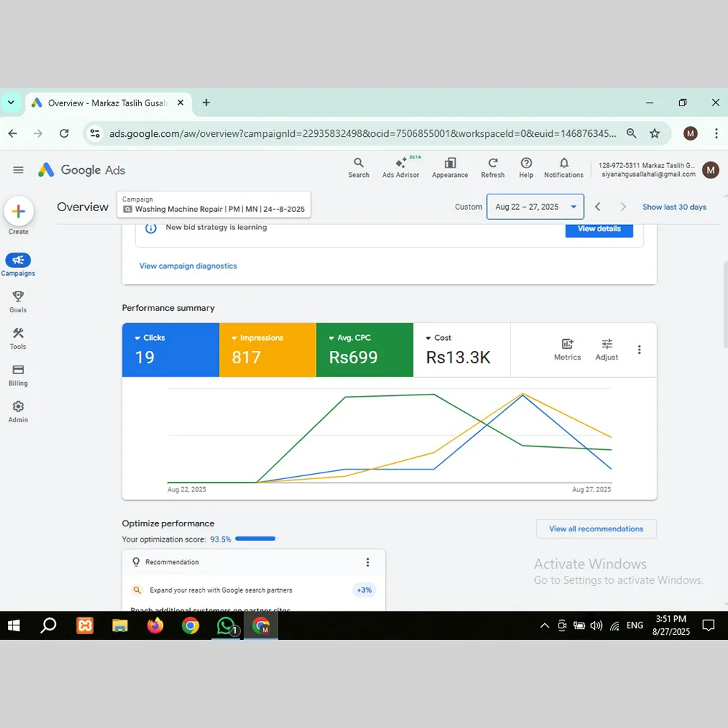Open Ads Advisor beta
This screenshot has width=728, height=728.
[x=400, y=167]
